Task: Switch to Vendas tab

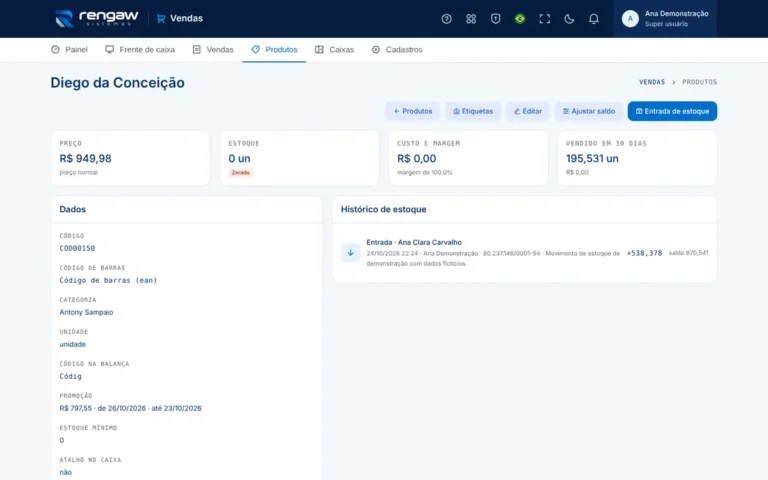Action: (x=213, y=49)
